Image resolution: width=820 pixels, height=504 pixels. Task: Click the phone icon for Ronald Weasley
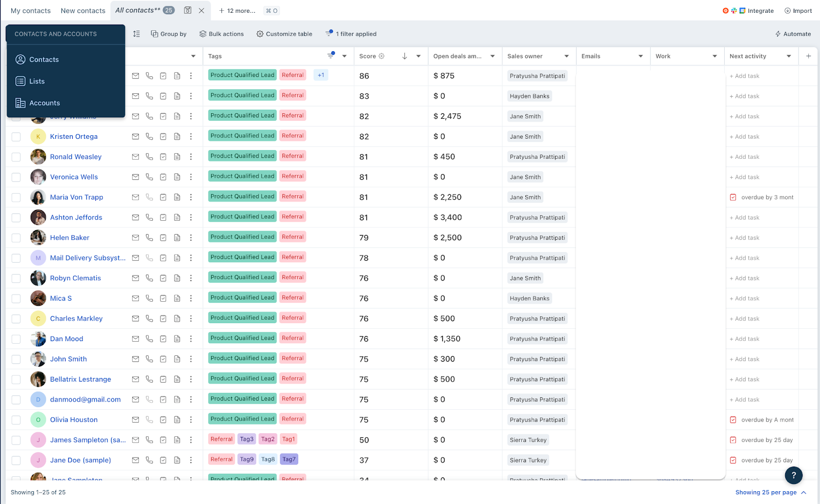(x=149, y=157)
